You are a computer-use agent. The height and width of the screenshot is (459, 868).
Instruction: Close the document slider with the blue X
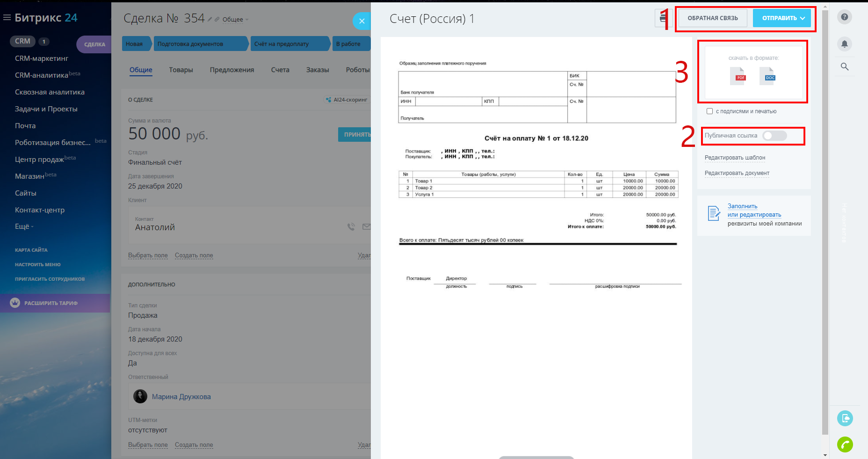[362, 21]
